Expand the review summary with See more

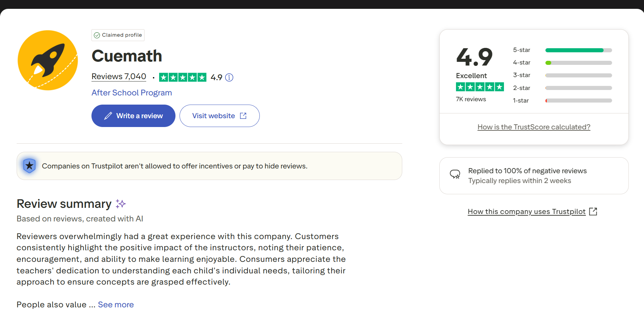(x=116, y=305)
